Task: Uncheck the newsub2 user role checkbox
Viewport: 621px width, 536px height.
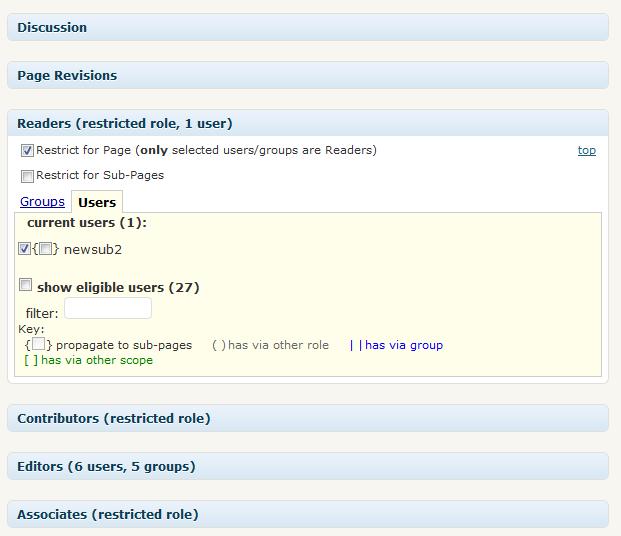Action: (x=24, y=249)
